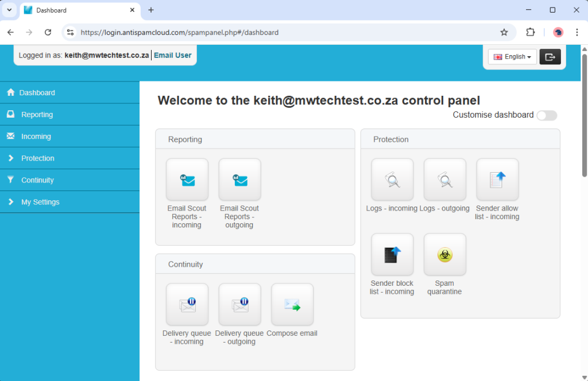The image size is (588, 381).
Task: Open the Spam quarantine icon
Action: 444,254
